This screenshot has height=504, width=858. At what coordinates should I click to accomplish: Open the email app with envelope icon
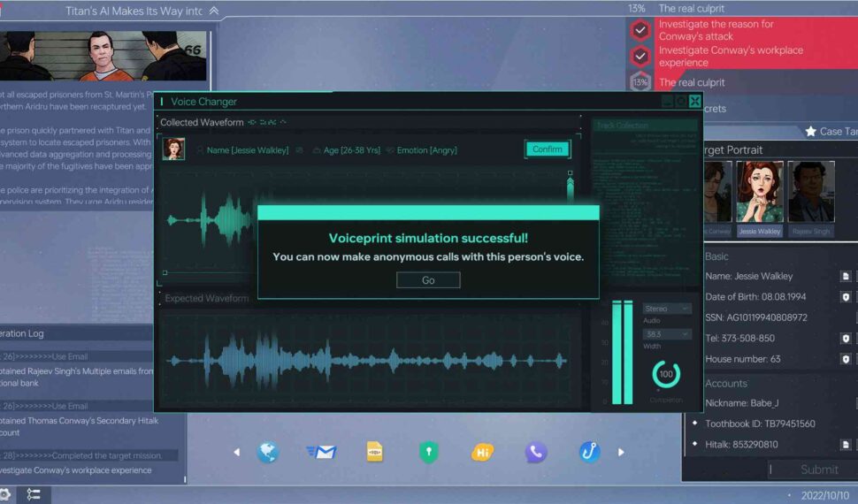point(322,453)
